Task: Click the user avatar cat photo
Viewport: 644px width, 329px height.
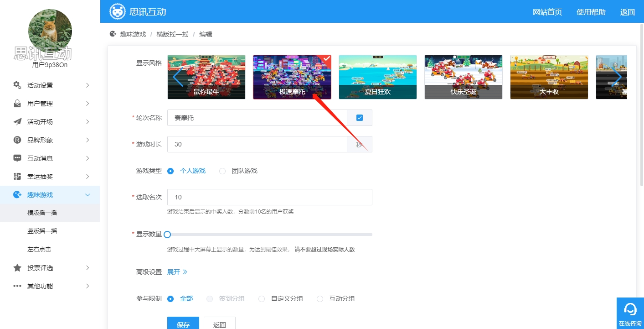Action: coord(50,31)
